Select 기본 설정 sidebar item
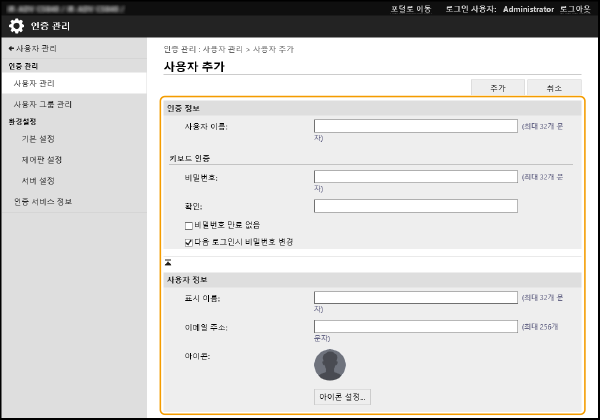 (x=38, y=139)
